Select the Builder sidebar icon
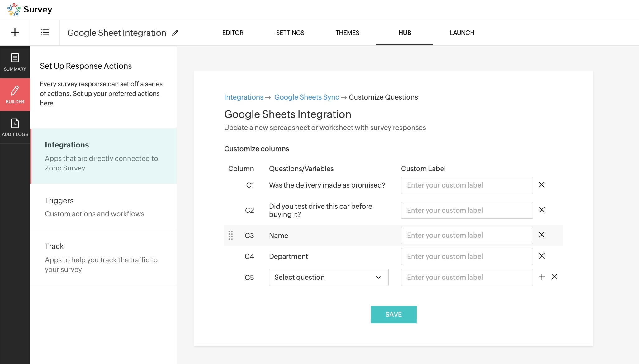The height and width of the screenshot is (364, 639). tap(15, 95)
